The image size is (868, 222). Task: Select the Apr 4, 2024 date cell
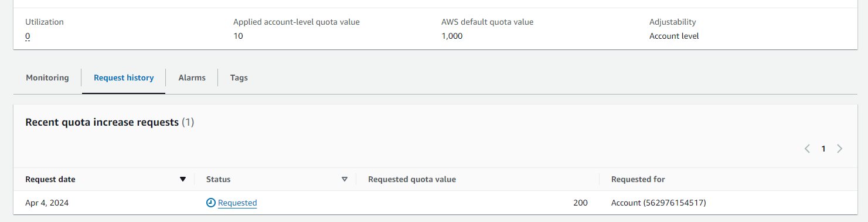tap(47, 203)
